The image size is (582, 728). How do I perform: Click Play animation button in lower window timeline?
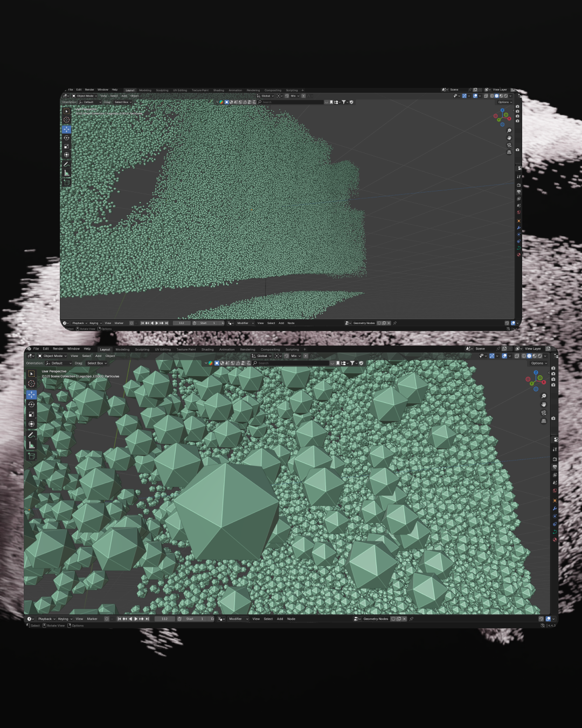tap(136, 619)
